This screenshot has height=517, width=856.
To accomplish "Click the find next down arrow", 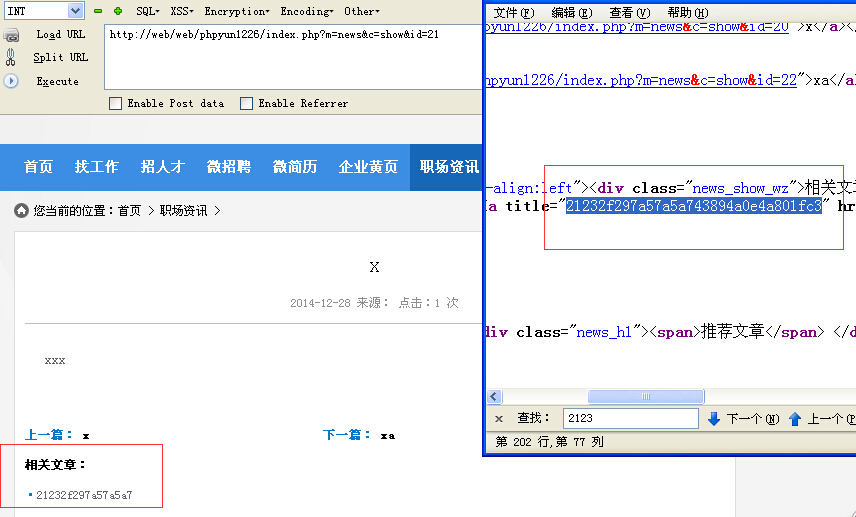I will click(x=713, y=419).
